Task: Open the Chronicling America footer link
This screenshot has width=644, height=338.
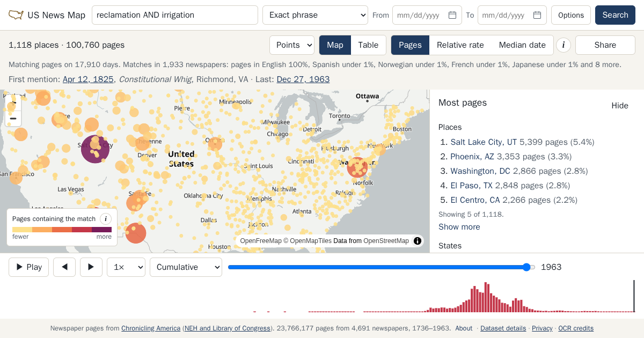Action: (151, 328)
